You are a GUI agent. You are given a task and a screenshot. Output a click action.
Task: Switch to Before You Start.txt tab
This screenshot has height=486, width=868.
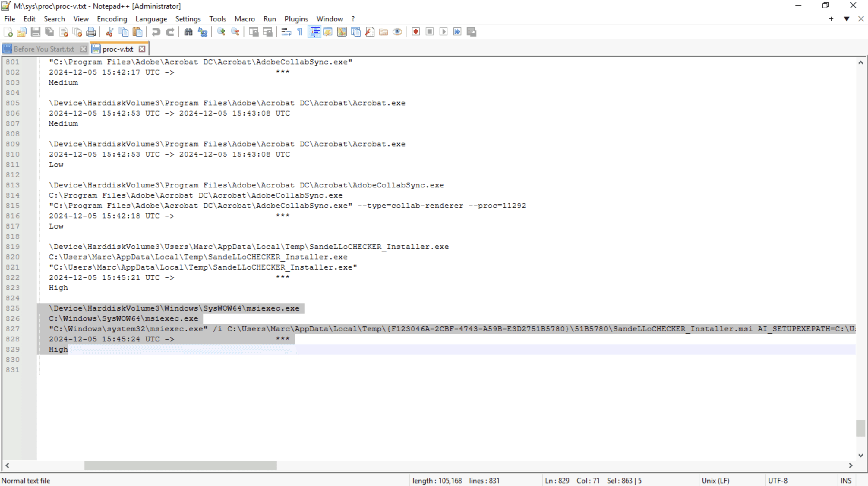[44, 49]
